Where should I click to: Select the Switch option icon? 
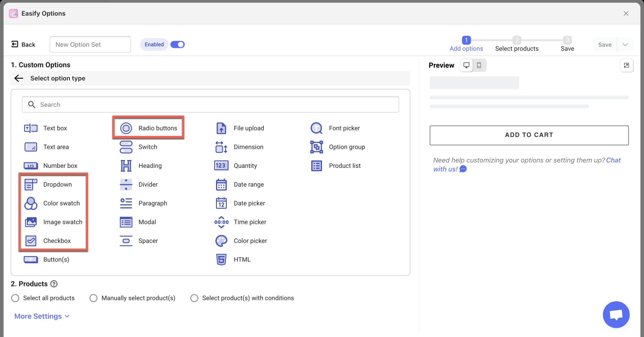tap(126, 147)
